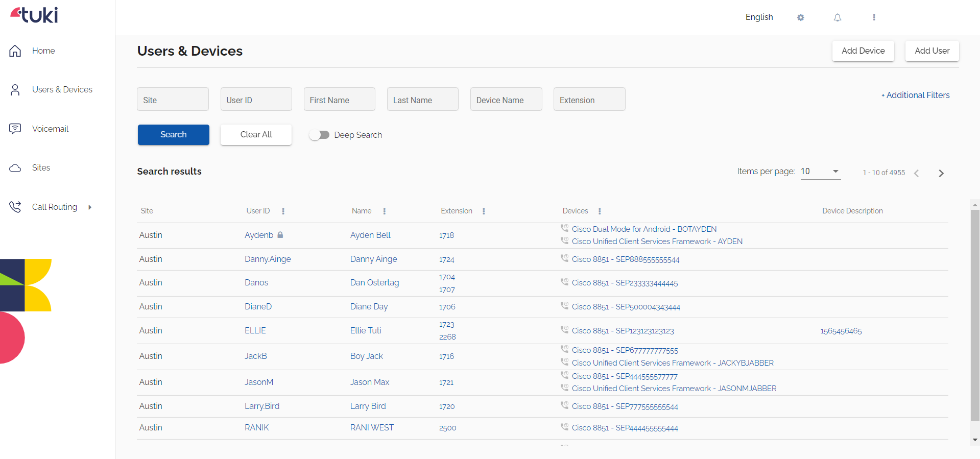Screen dimensions: 980x459
Task: Expand the Call Routing submenu
Action: (x=90, y=207)
